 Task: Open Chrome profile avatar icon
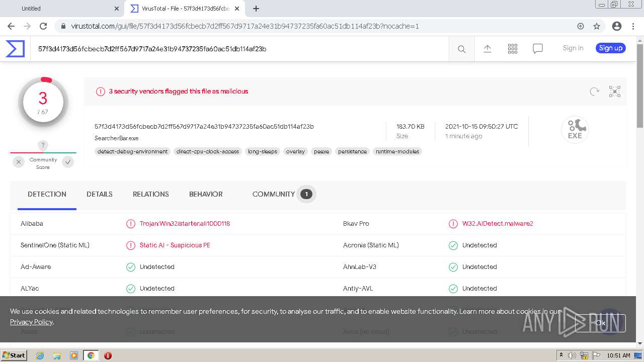[616, 26]
